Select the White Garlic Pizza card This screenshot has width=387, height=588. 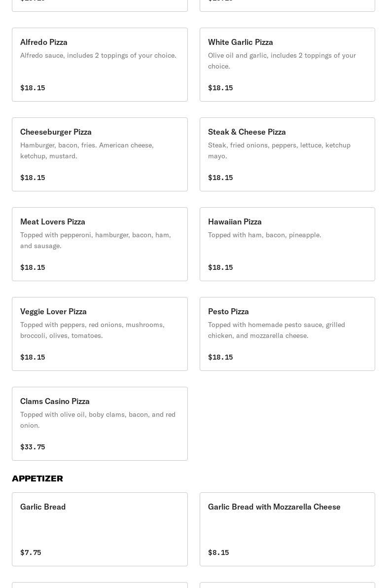pyautogui.click(x=287, y=65)
